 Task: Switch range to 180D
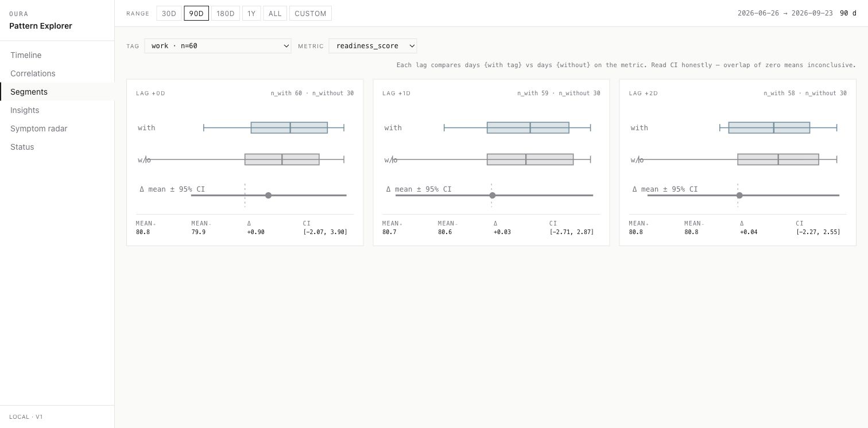[x=226, y=13]
